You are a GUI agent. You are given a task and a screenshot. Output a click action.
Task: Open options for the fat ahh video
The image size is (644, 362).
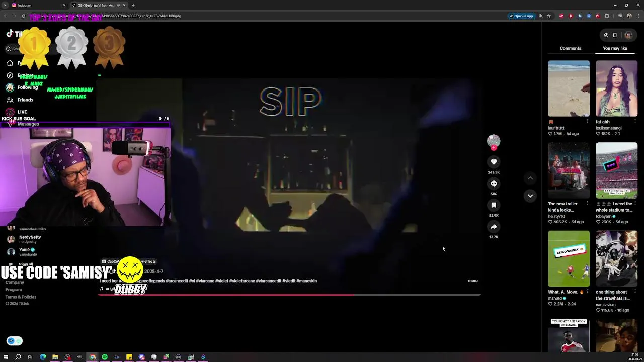point(635,121)
